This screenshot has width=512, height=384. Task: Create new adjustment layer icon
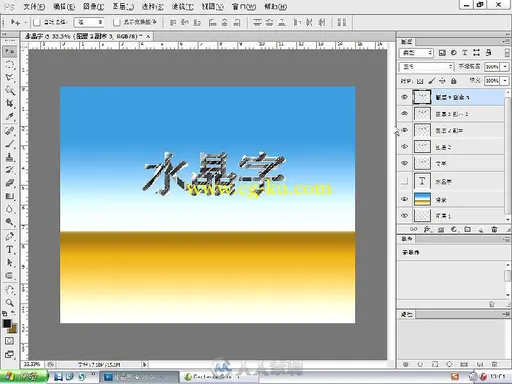point(454,229)
